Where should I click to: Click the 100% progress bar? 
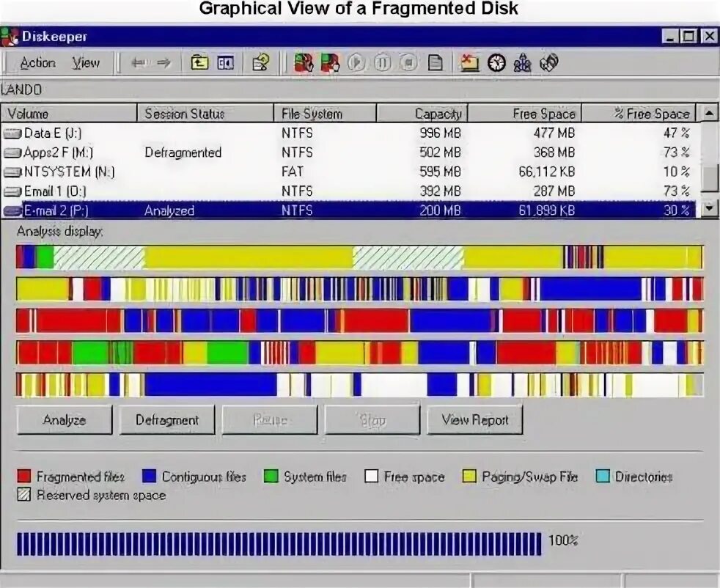[x=279, y=544]
